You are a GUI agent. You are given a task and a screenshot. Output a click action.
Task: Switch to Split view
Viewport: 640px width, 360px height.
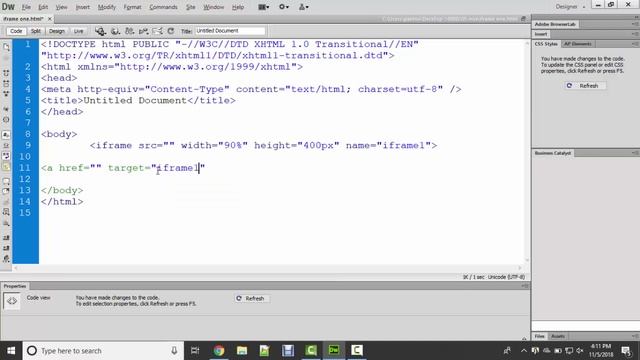(36, 31)
